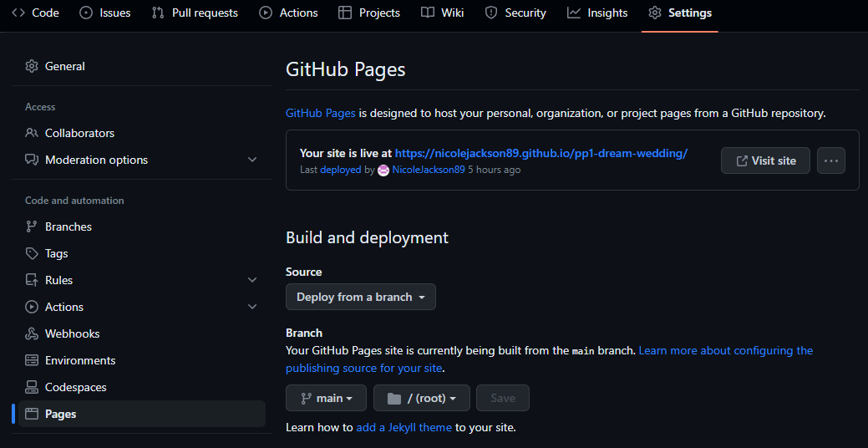The width and height of the screenshot is (868, 448).
Task: Click the Webhooks icon
Action: (x=32, y=333)
